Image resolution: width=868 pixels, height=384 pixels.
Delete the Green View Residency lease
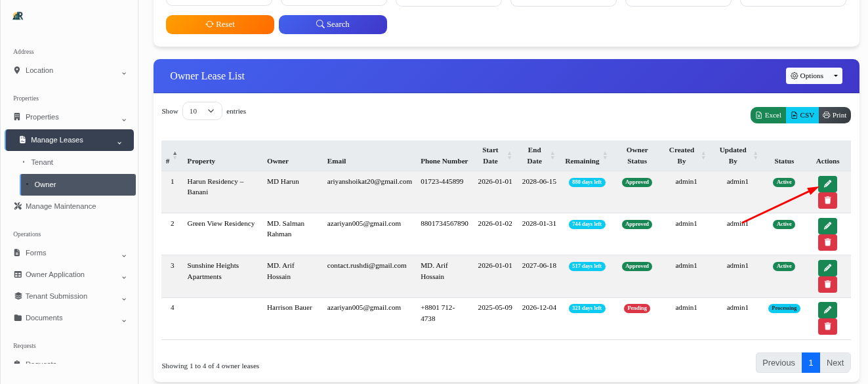[x=827, y=243]
